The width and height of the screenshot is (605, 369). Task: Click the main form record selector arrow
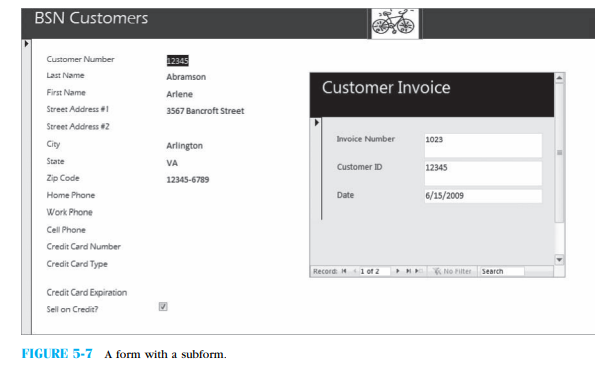26,44
